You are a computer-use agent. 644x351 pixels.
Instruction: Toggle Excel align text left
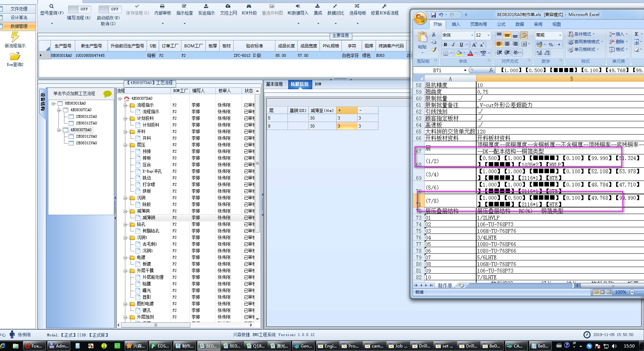[x=499, y=44]
